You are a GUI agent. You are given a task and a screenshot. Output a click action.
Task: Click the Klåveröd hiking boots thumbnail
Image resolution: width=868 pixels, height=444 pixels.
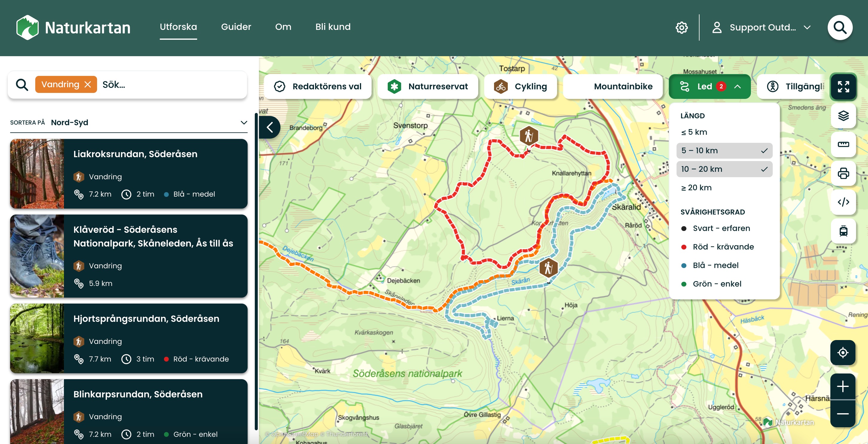(37, 256)
